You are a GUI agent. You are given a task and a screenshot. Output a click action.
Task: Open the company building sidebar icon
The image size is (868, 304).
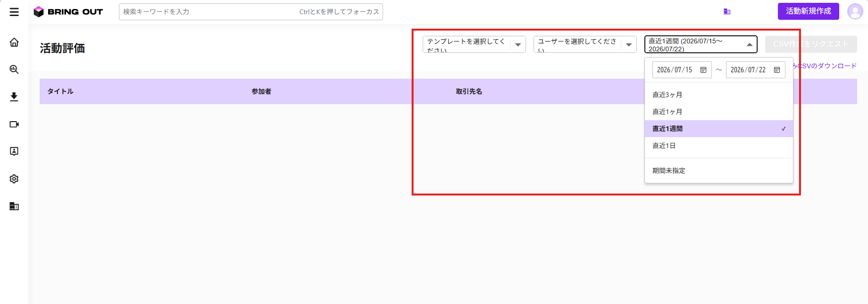14,206
